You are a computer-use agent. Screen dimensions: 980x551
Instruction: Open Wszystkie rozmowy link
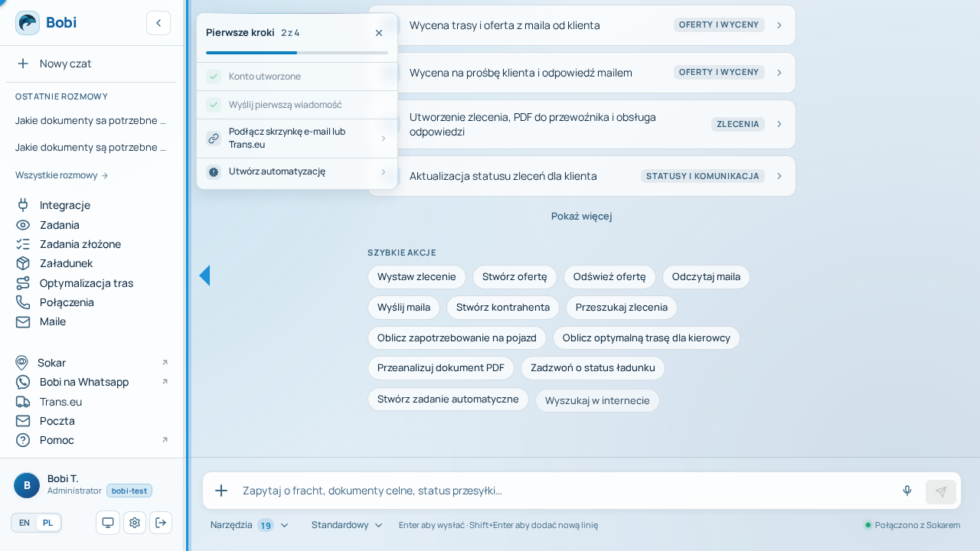pyautogui.click(x=62, y=175)
